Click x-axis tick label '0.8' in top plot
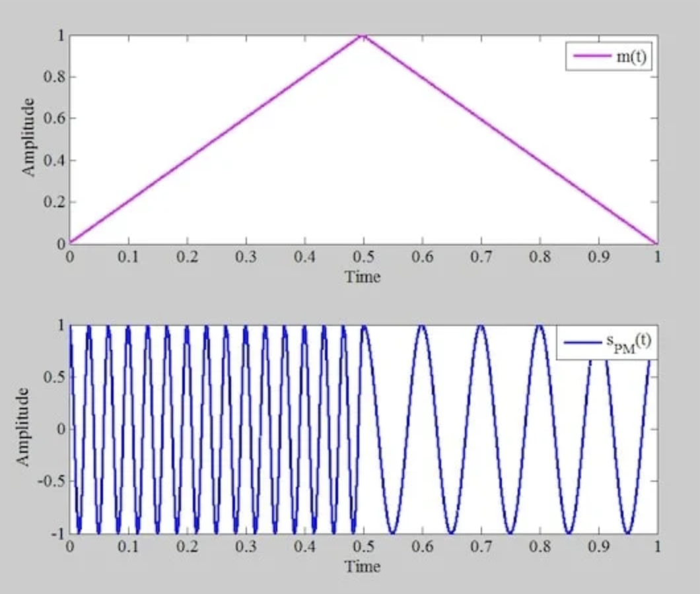This screenshot has width=700, height=594. tap(540, 257)
